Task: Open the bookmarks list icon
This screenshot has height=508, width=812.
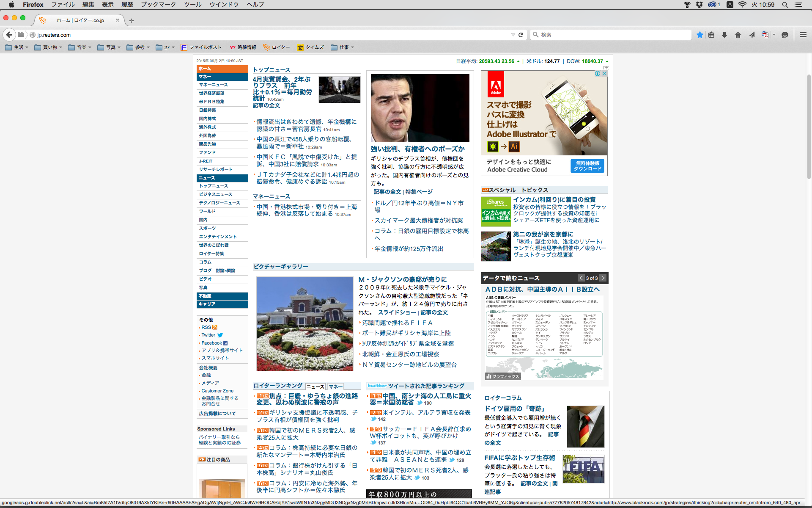Action: [711, 35]
